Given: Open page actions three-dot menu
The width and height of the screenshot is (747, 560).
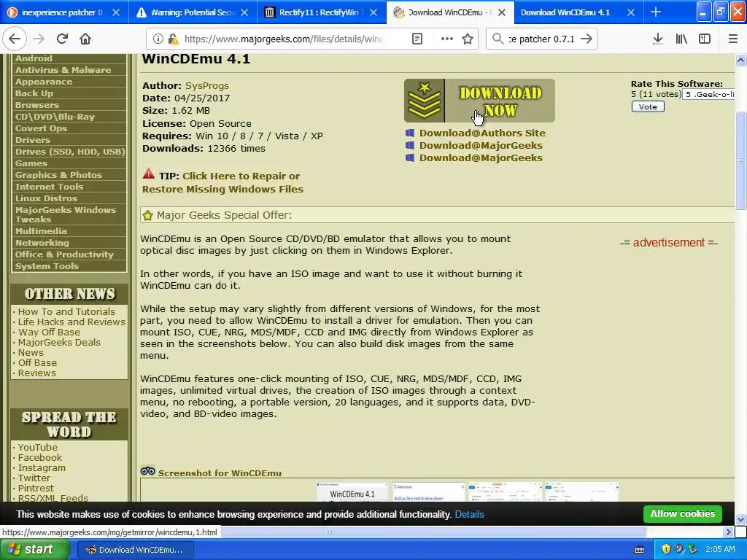Looking at the screenshot, I should pyautogui.click(x=446, y=39).
